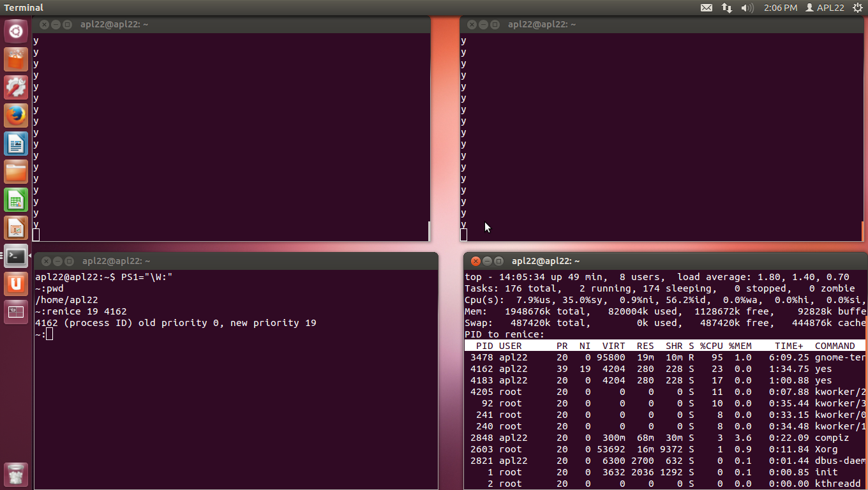Focus the top-left terminal title bar
The image size is (868, 490).
(232, 25)
